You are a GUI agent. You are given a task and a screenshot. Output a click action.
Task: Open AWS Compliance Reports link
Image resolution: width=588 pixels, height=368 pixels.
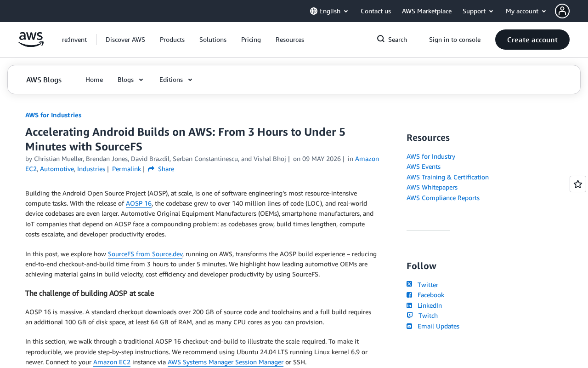pyautogui.click(x=443, y=198)
